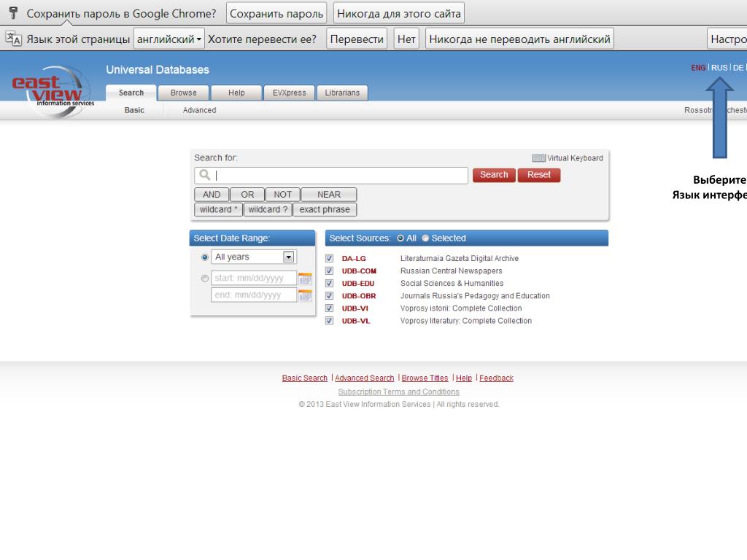Open the английский language dropdown
Viewport: 747px width, 560px height.
point(169,39)
